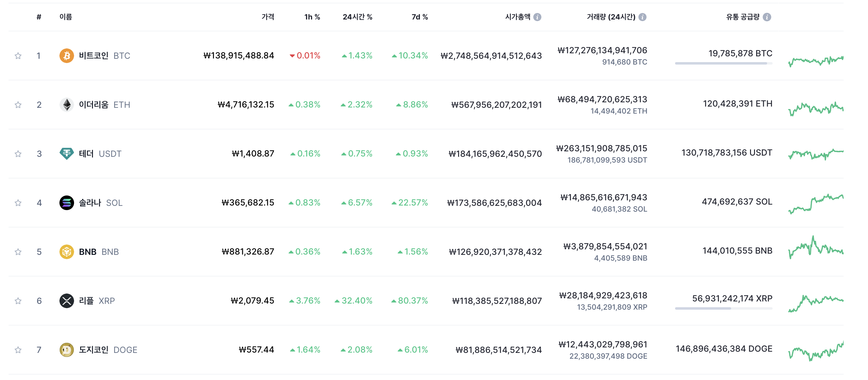This screenshot has width=868, height=380.
Task: Sort by the 24시간 % column header
Action: (x=358, y=17)
